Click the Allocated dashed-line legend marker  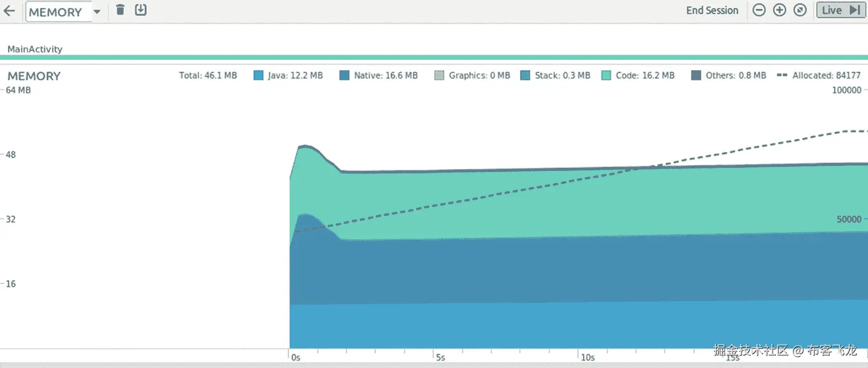point(782,75)
